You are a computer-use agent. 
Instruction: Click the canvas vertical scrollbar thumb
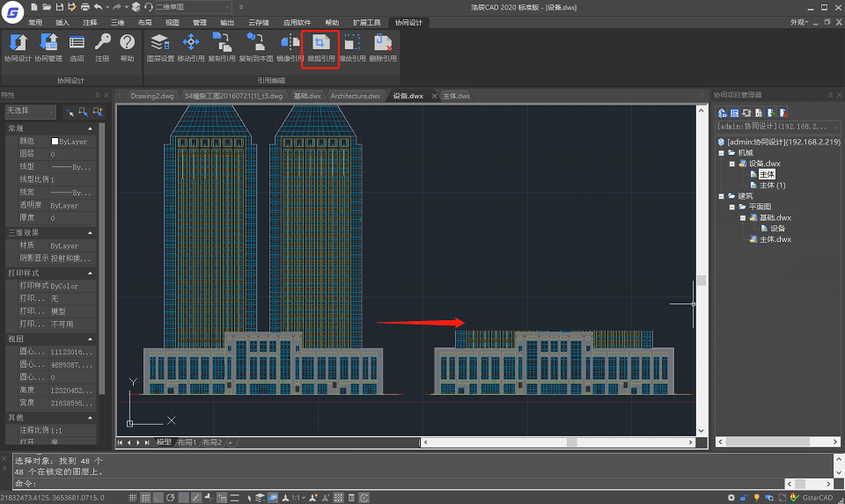702,281
